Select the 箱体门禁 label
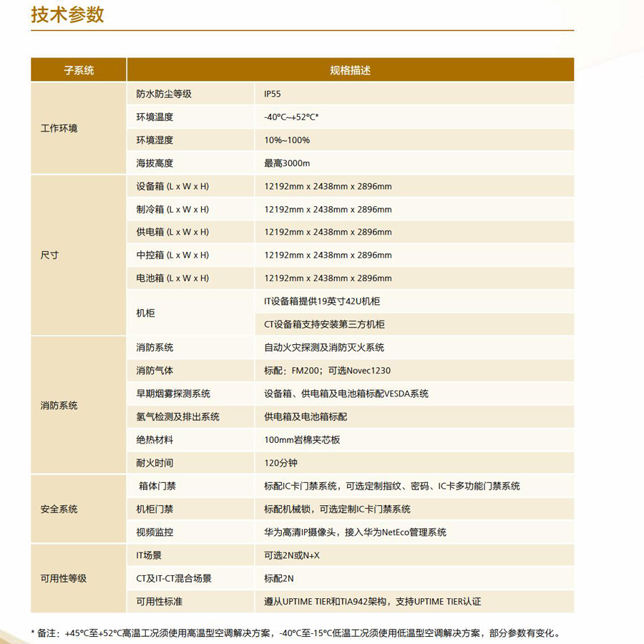 (x=157, y=487)
